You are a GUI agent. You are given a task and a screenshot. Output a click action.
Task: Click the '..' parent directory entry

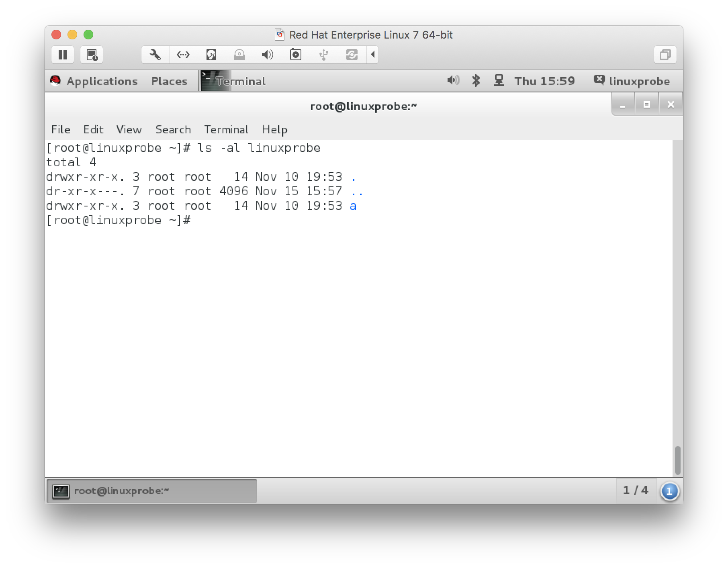357,194
